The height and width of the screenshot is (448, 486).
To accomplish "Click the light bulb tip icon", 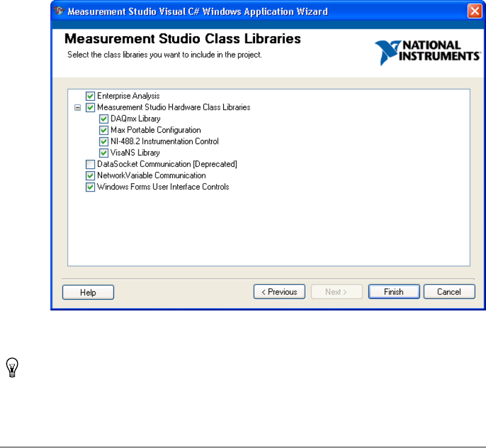I will point(12,368).
